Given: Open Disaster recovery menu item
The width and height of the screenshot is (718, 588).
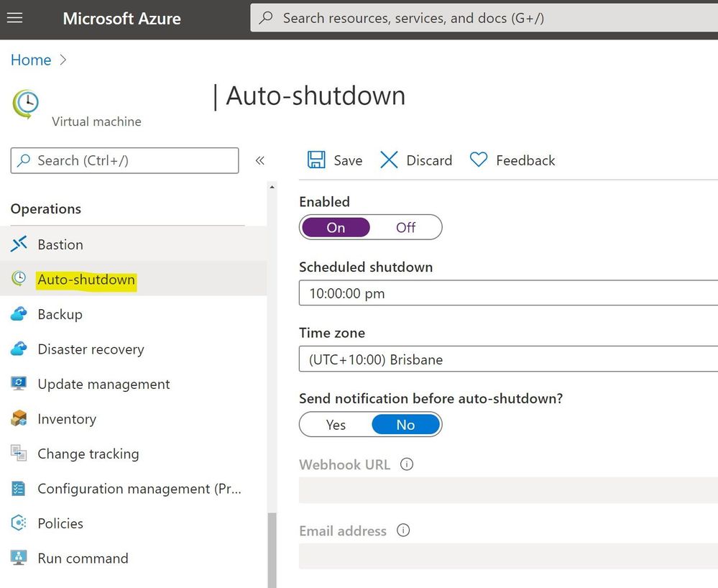Looking at the screenshot, I should tap(133, 349).
